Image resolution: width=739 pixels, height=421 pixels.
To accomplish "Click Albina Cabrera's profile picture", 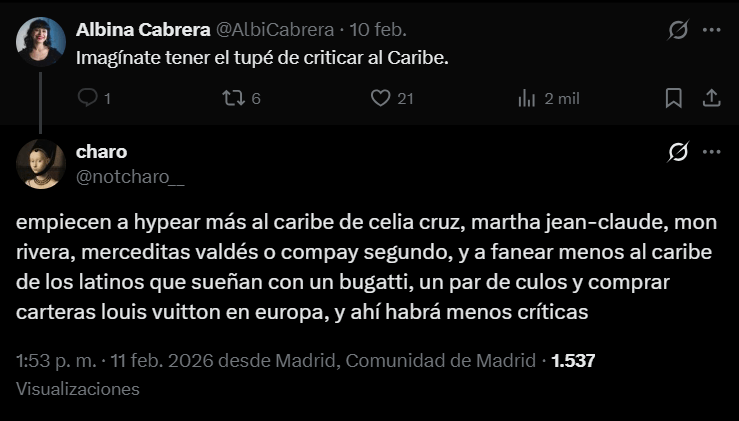I will click(40, 40).
